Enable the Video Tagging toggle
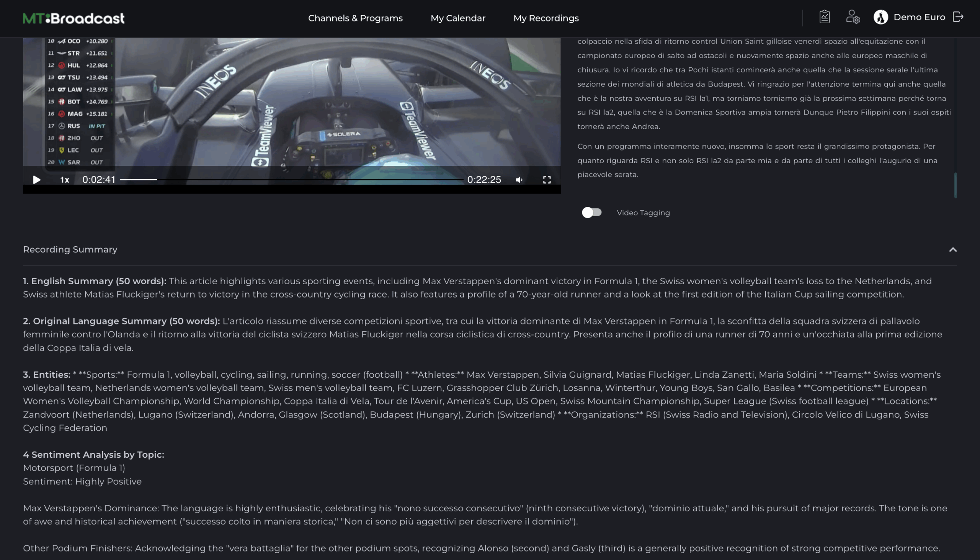The height and width of the screenshot is (560, 980). click(591, 212)
